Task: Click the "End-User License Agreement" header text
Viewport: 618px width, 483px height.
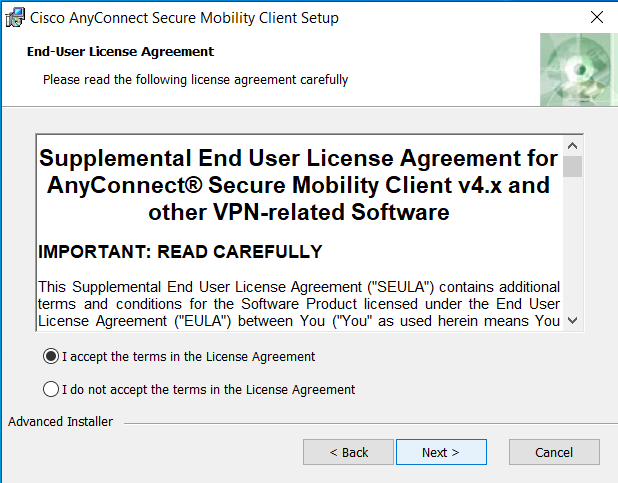Action: (x=120, y=52)
